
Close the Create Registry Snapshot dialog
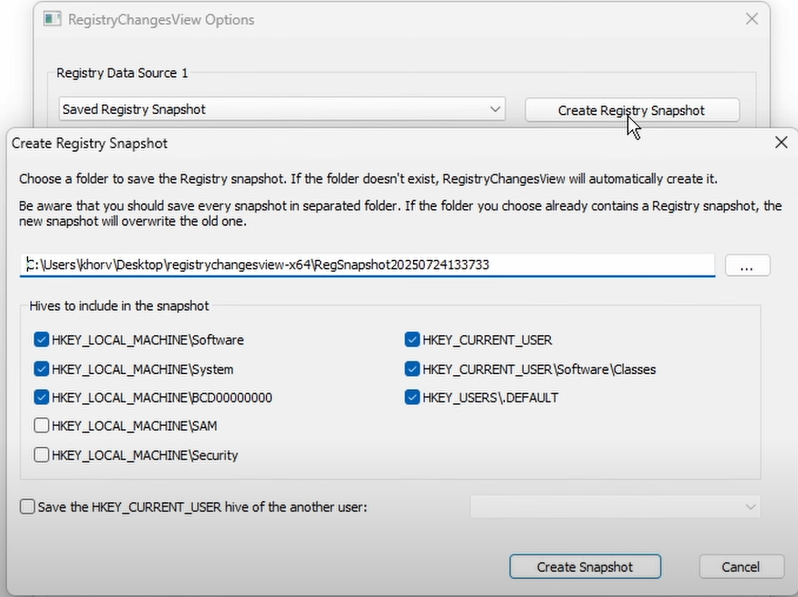coord(781,143)
